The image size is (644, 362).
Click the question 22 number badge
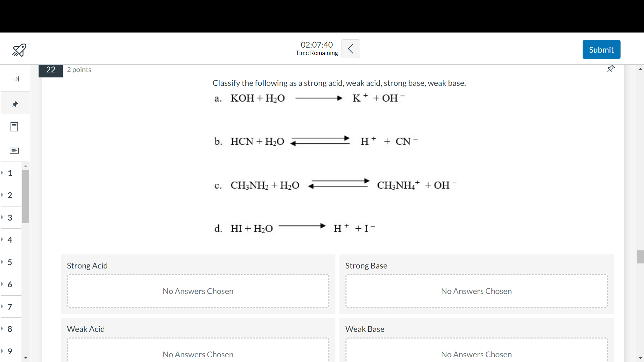tap(51, 70)
